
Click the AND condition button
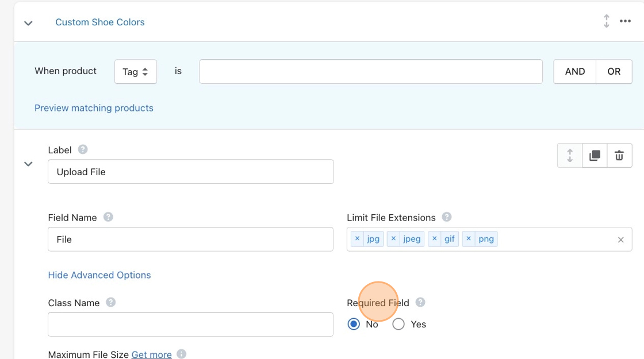coord(574,72)
